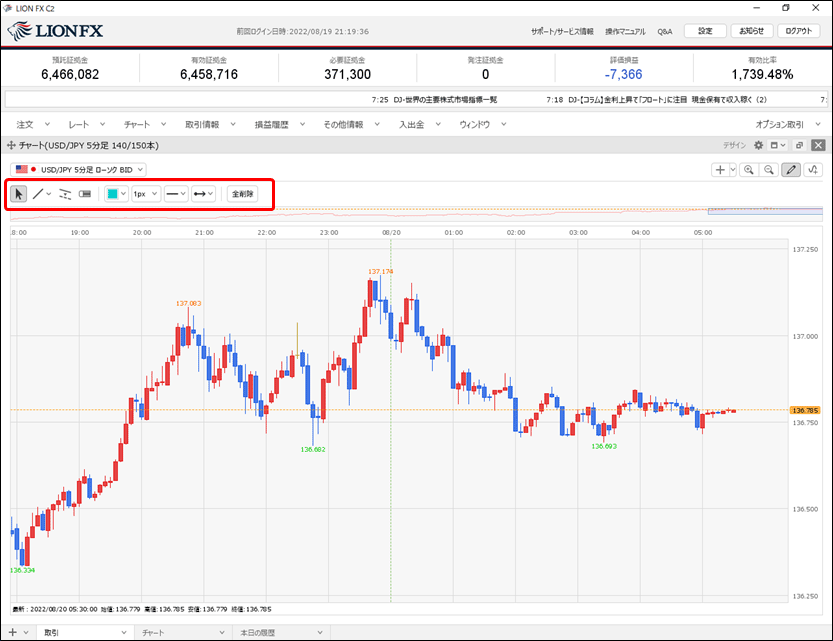Click the 136.334 low price label
This screenshot has height=641, width=833.
(x=22, y=570)
